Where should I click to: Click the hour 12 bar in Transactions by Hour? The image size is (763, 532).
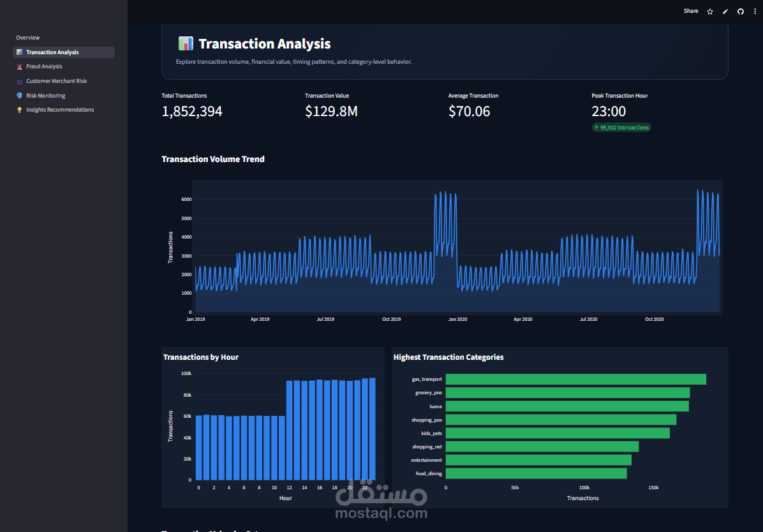(290, 431)
